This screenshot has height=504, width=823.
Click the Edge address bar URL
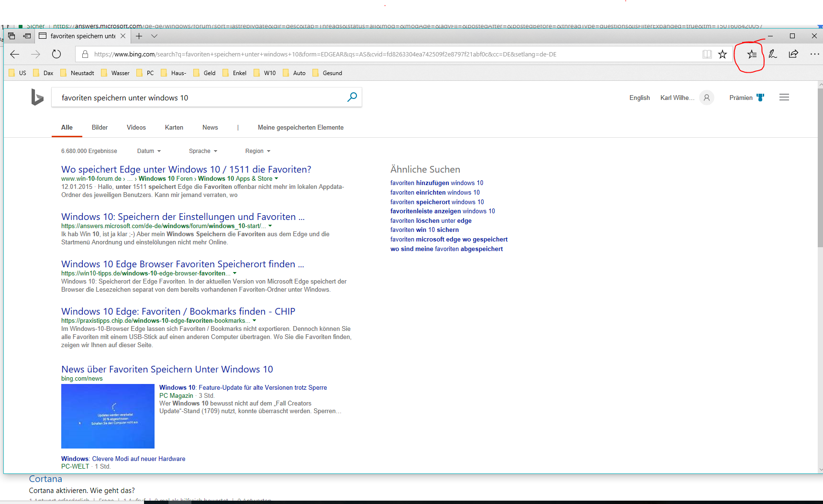click(325, 54)
